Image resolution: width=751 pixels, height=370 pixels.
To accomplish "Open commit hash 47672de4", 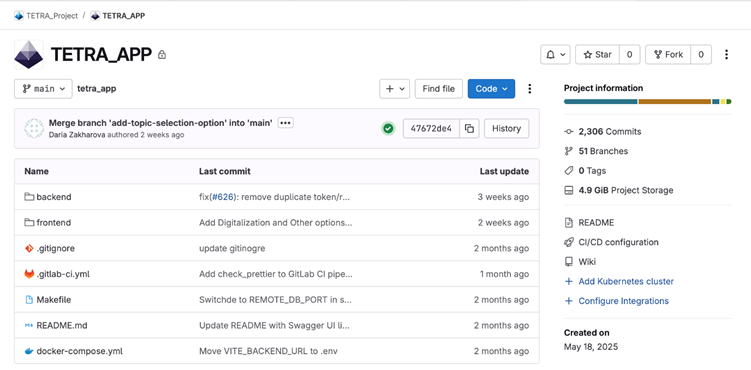I will point(431,128).
